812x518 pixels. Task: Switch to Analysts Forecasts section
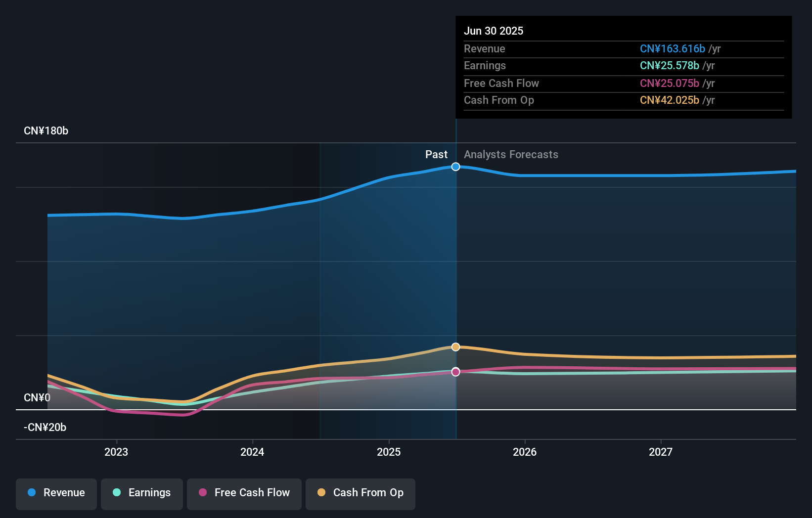click(511, 154)
